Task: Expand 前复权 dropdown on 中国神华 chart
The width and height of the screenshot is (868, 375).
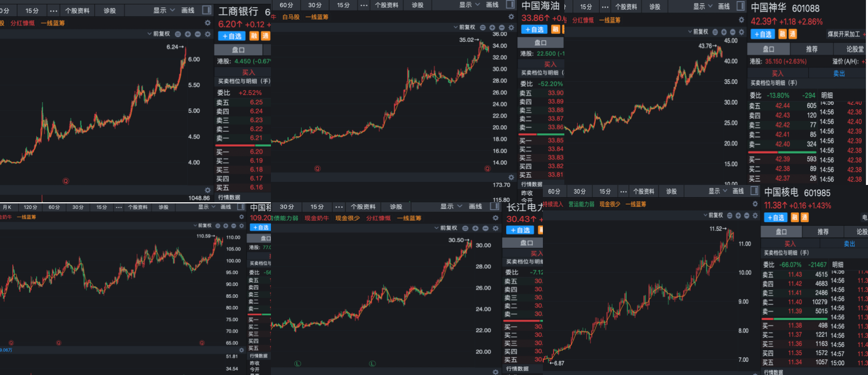Action: tap(698, 32)
